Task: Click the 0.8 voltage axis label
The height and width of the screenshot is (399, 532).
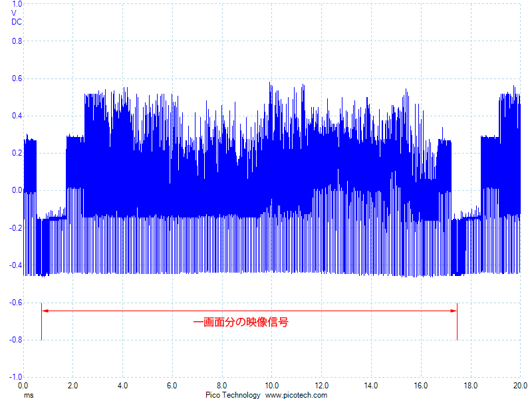Action: [x=17, y=41]
